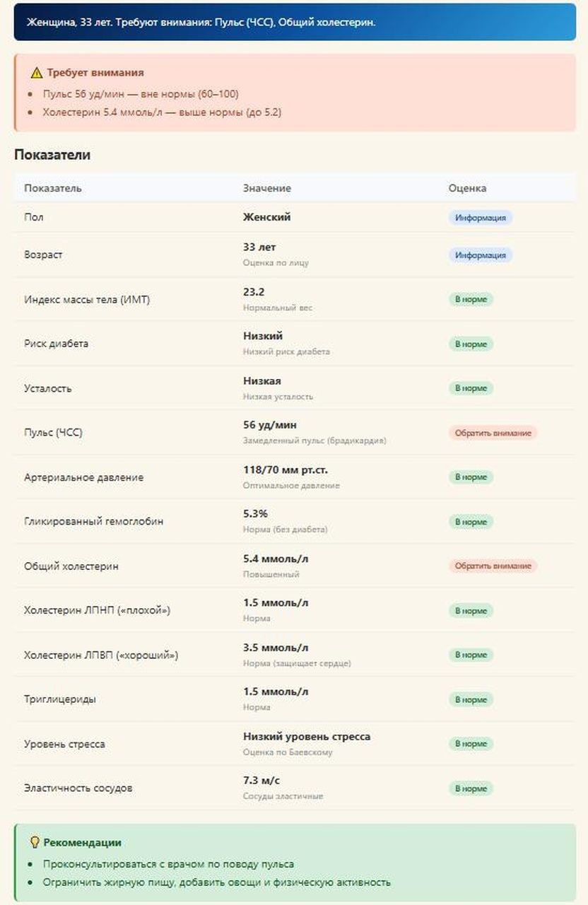This screenshot has width=588, height=905.
Task: Click В норме badge for Индекс массы тела
Action: 471,300
